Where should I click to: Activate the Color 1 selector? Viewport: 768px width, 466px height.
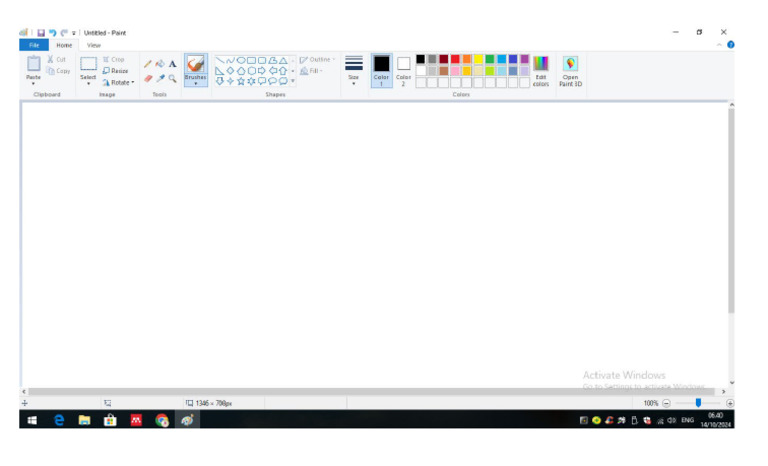[x=382, y=71]
